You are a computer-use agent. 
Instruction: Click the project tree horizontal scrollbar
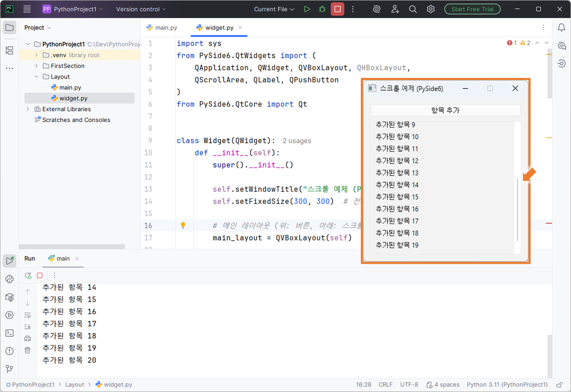72,246
